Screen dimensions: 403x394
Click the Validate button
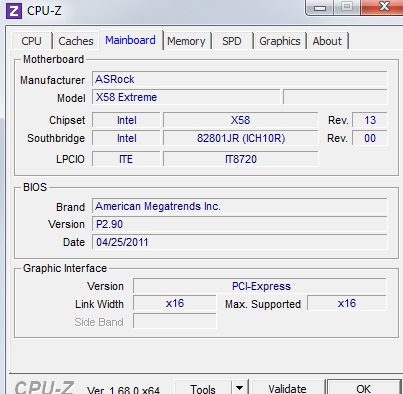[x=288, y=388]
